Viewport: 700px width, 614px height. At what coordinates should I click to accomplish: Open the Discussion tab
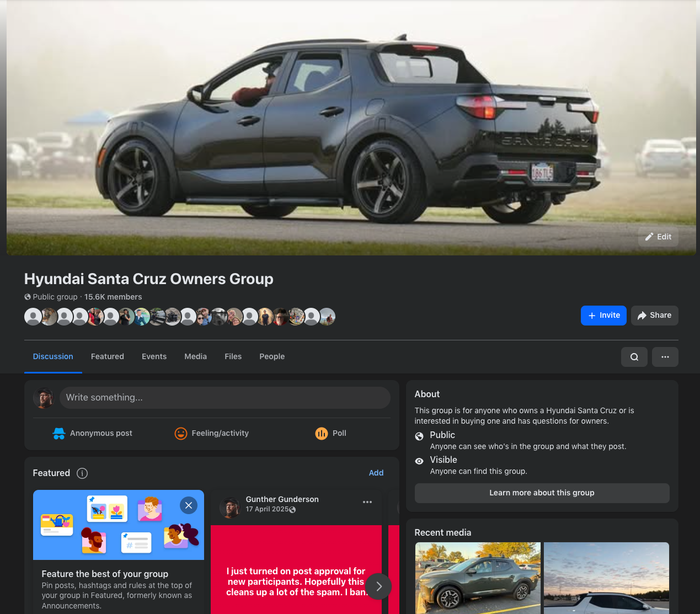(53, 356)
